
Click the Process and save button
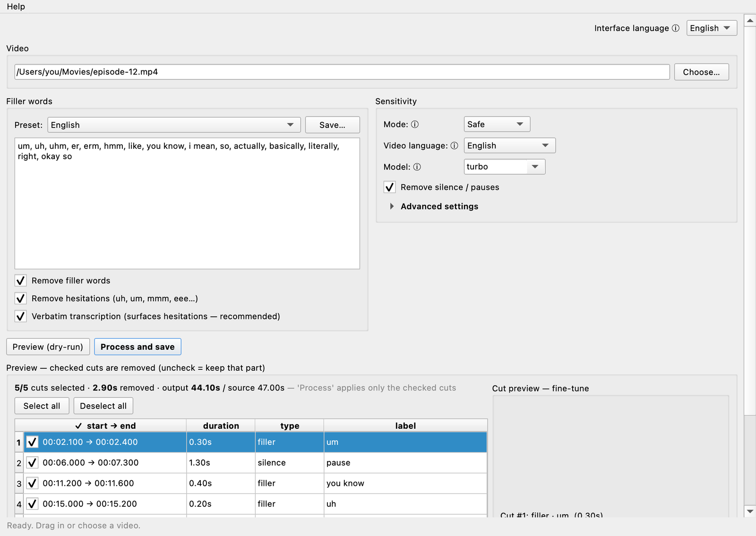(137, 347)
